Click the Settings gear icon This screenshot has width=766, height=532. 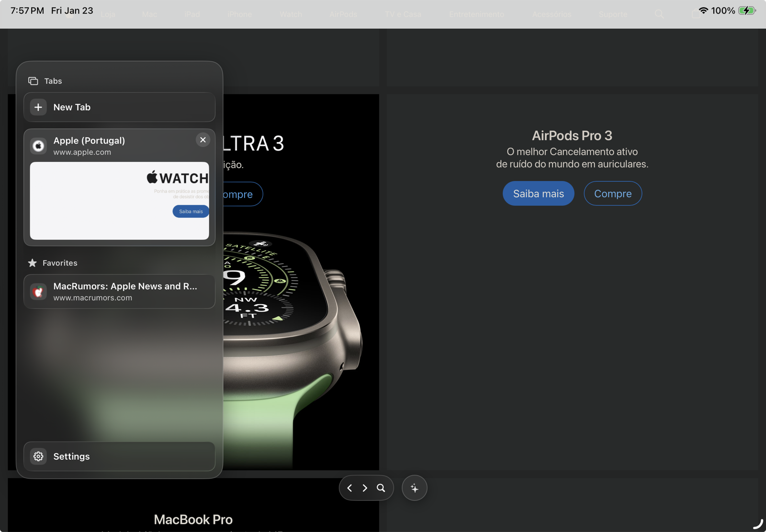coord(38,456)
